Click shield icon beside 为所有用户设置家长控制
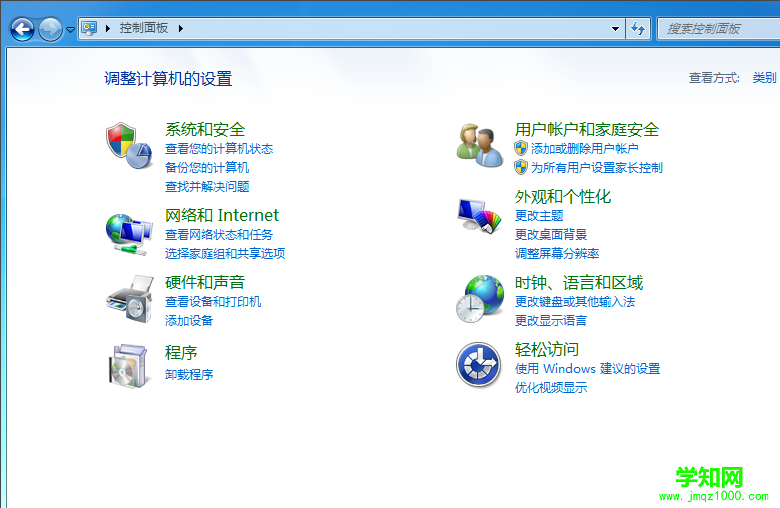This screenshot has height=508, width=780. click(x=521, y=167)
